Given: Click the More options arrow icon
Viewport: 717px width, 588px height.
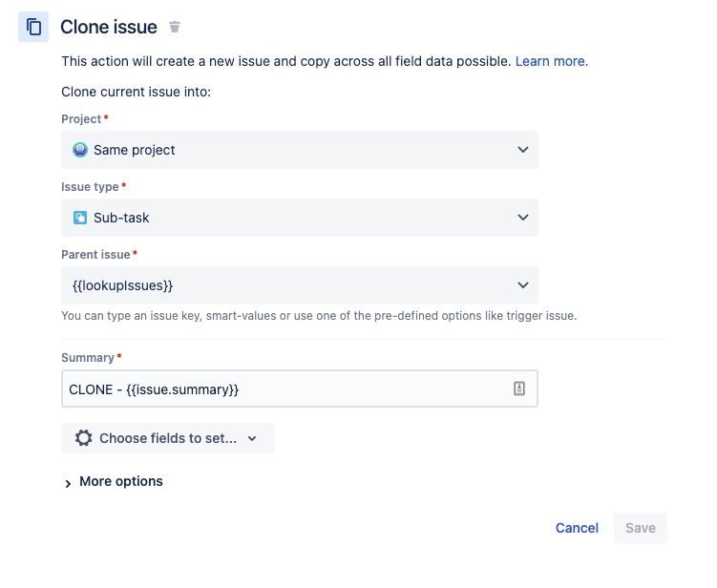Looking at the screenshot, I should click(68, 483).
